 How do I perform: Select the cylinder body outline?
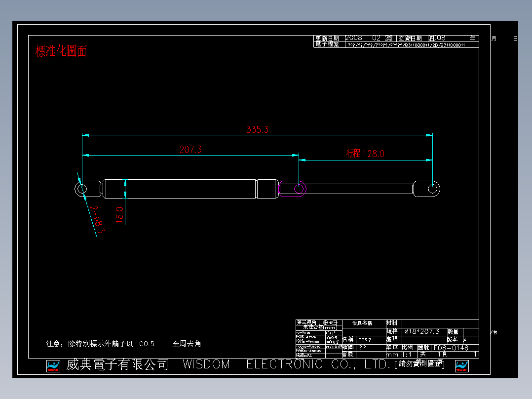[188, 188]
